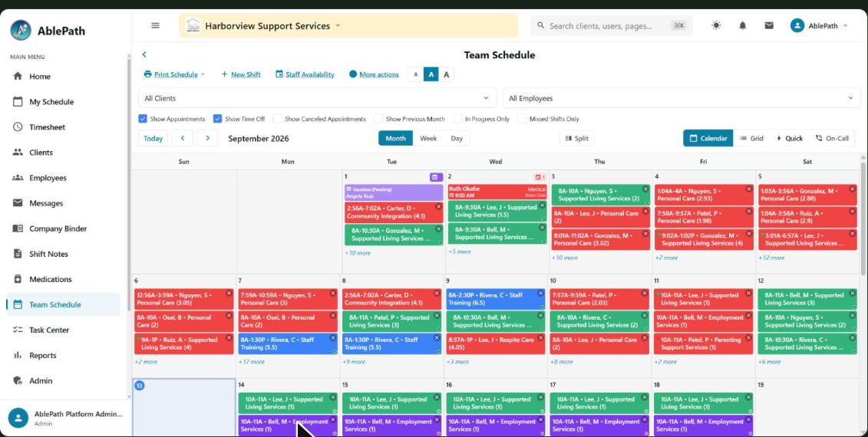Switch to On-Call layout
Image resolution: width=868 pixels, height=437 pixels.
832,138
